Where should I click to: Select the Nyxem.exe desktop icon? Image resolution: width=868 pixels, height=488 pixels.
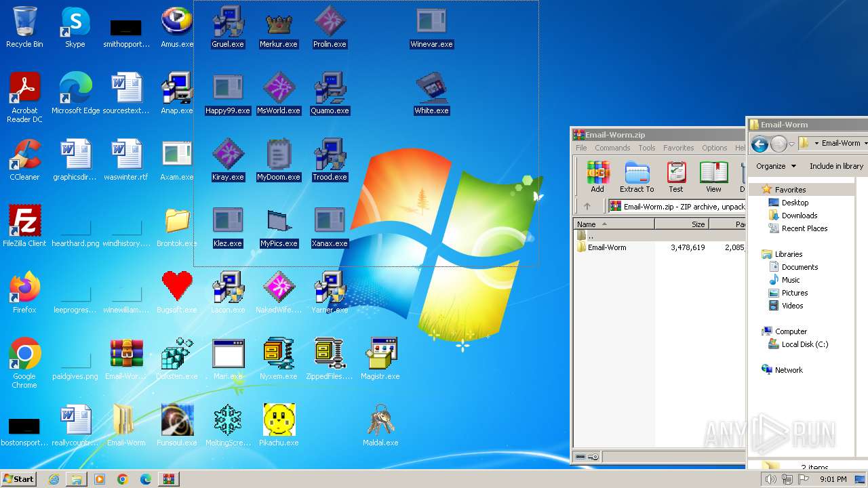[279, 360]
